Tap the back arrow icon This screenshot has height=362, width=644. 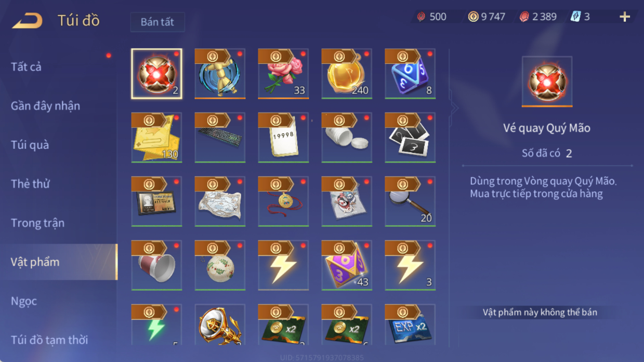27,21
